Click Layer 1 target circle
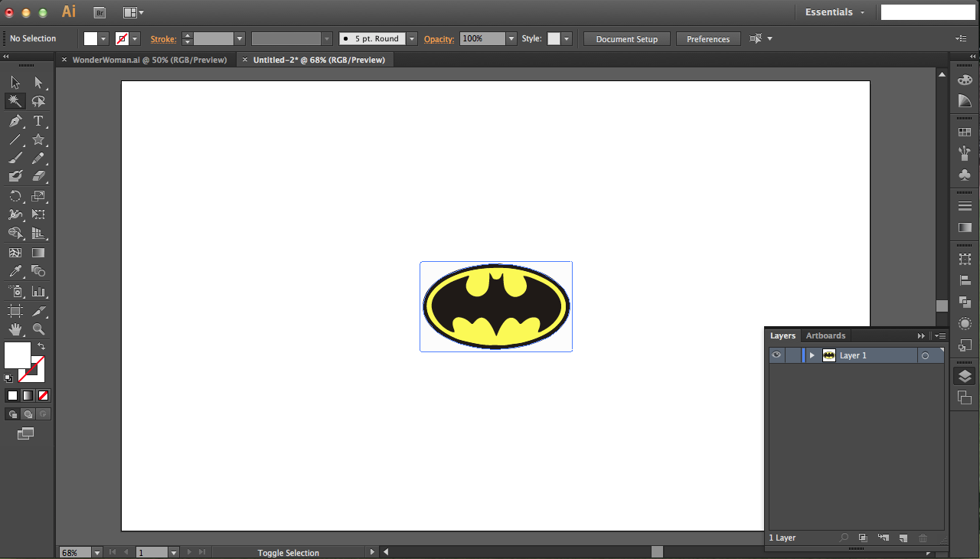This screenshot has width=980, height=559. (925, 355)
